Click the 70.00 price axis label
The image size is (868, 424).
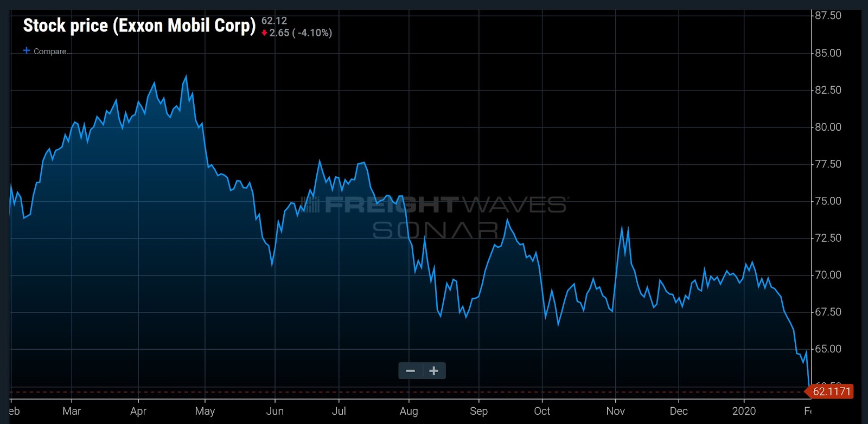pos(828,275)
